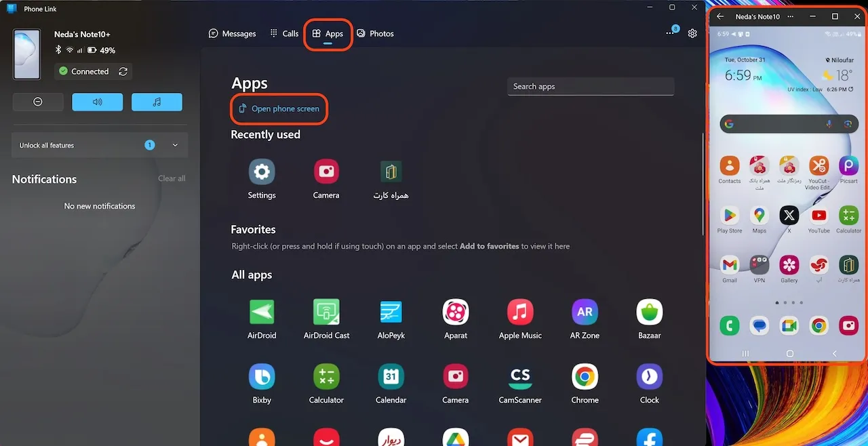Tap Google Meet in the phone dock
This screenshot has width=868, height=446.
(789, 326)
